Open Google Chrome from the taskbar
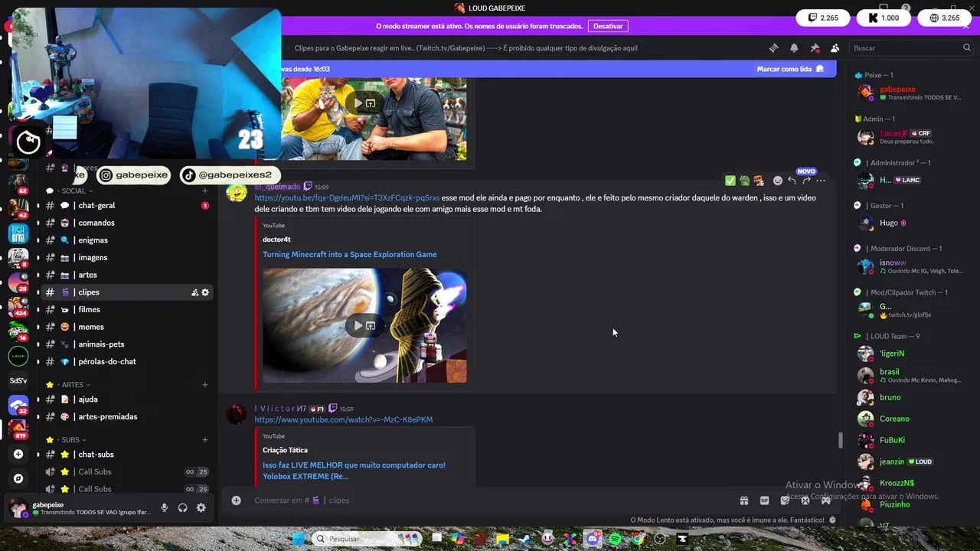980x551 pixels. pyautogui.click(x=638, y=539)
